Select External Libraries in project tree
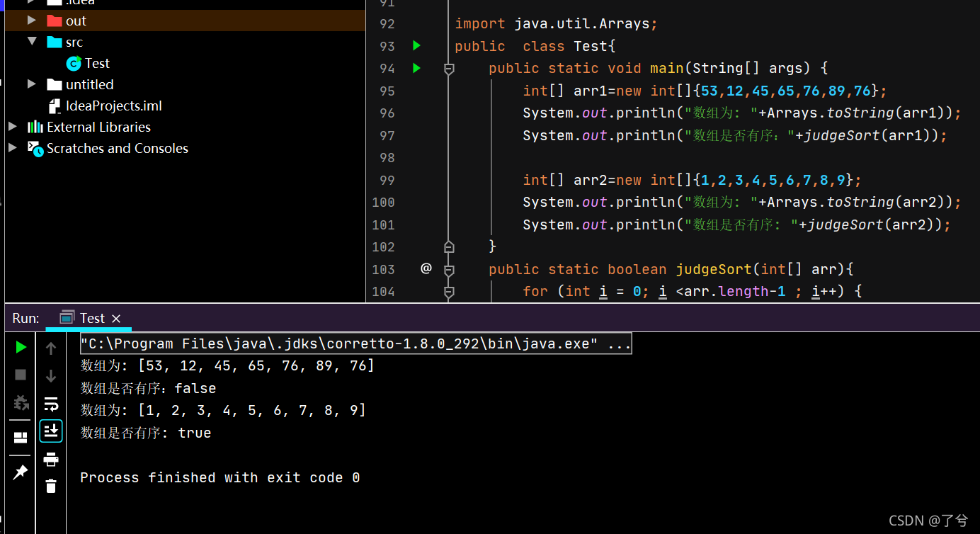This screenshot has height=534, width=980. 98,127
